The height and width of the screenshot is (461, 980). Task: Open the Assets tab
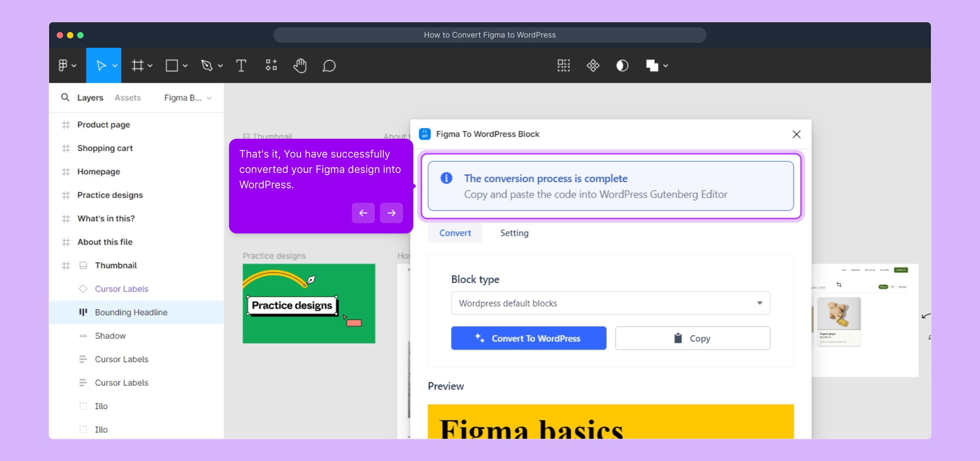click(x=128, y=98)
